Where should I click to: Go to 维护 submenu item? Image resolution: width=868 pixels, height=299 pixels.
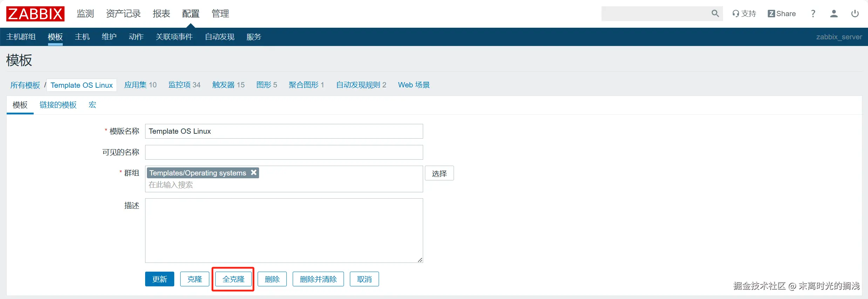109,37
